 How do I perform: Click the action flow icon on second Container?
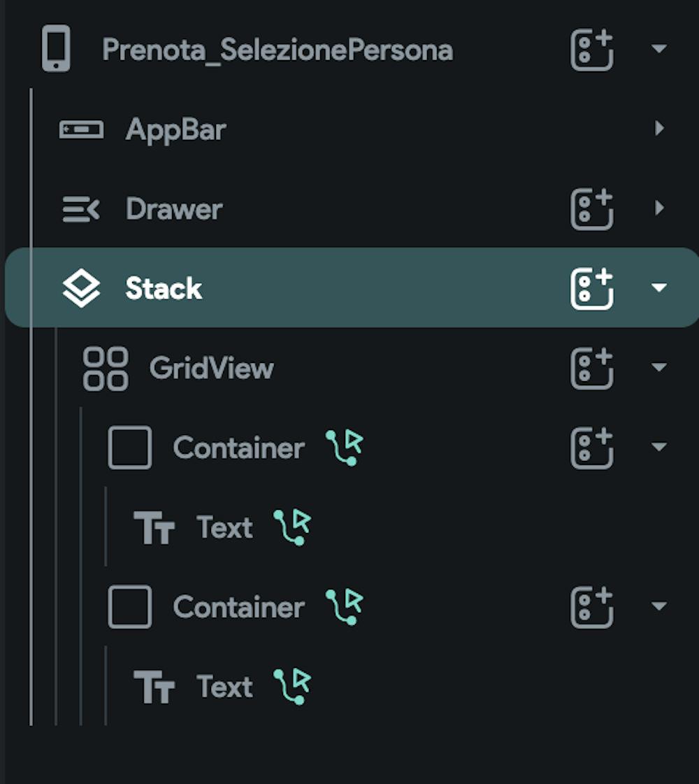[x=345, y=606]
